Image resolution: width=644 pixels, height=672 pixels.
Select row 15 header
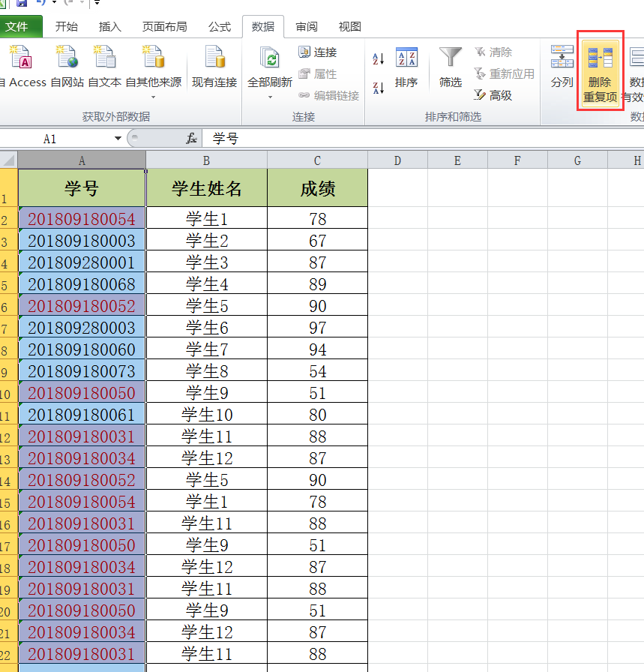pyautogui.click(x=8, y=501)
